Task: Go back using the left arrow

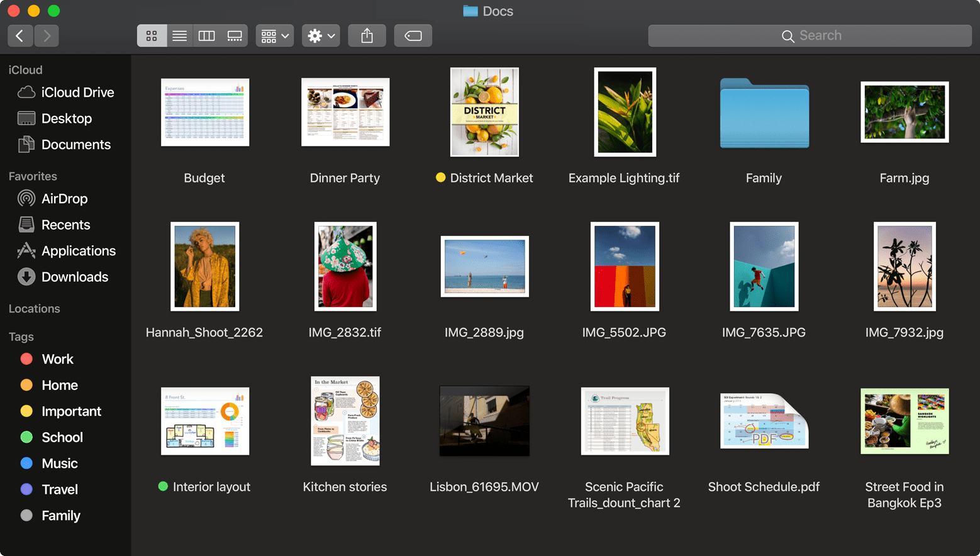Action: click(x=20, y=36)
